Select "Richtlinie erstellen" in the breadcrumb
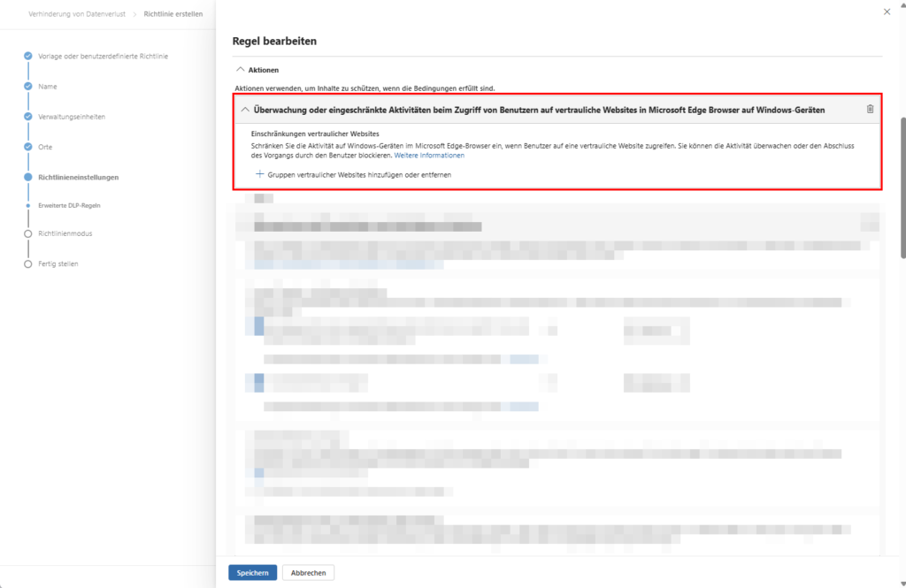Viewport: 906px width, 588px height. pos(173,14)
